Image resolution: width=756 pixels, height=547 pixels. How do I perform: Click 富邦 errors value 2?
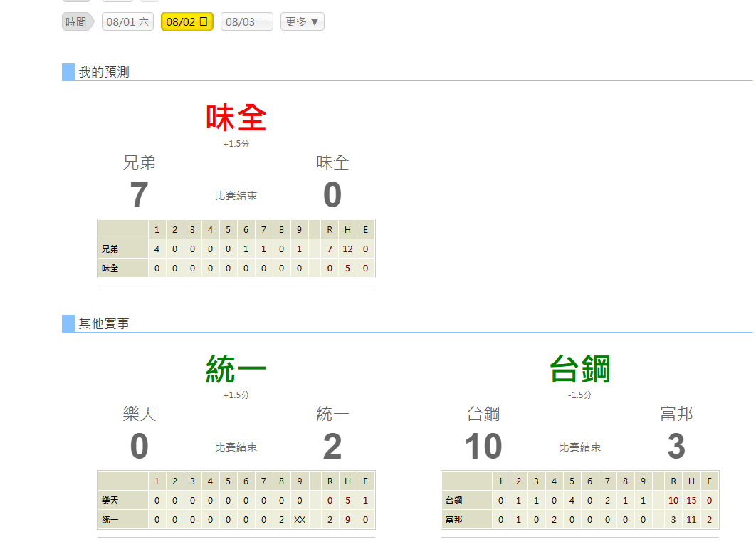point(709,519)
